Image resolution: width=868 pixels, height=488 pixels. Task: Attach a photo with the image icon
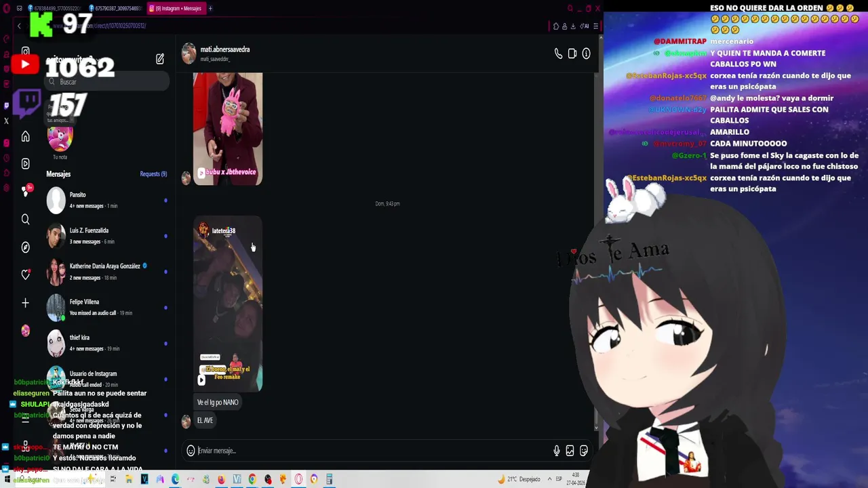(x=570, y=451)
